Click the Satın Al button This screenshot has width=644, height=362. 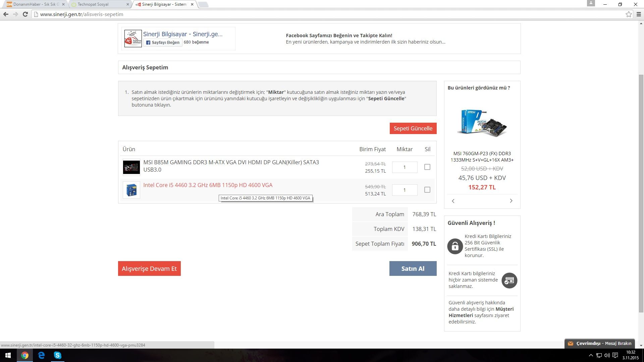(413, 268)
